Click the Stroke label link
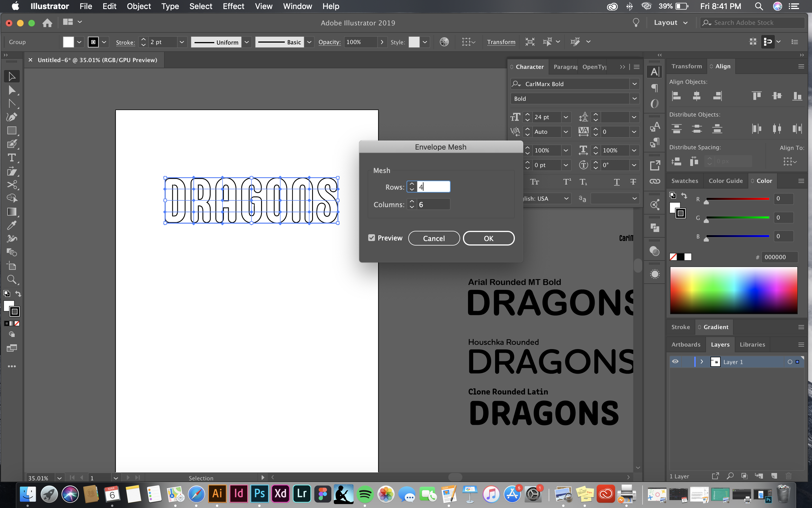812x508 pixels. [125, 42]
